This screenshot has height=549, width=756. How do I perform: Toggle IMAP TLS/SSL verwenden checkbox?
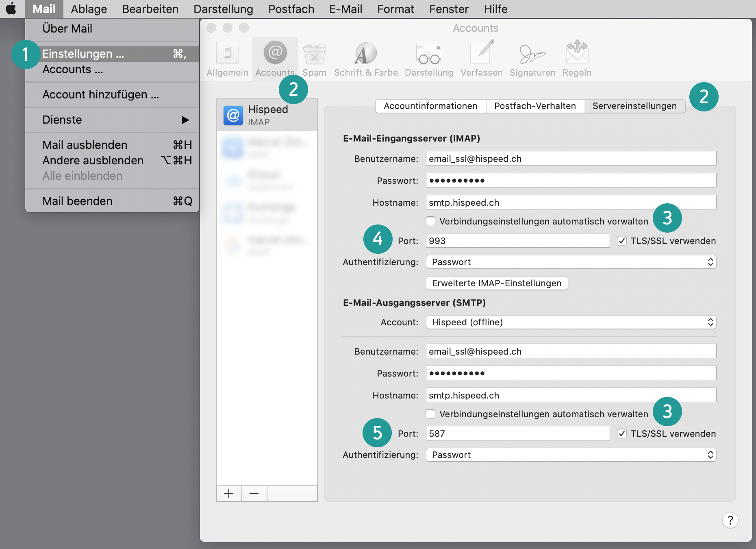(621, 241)
